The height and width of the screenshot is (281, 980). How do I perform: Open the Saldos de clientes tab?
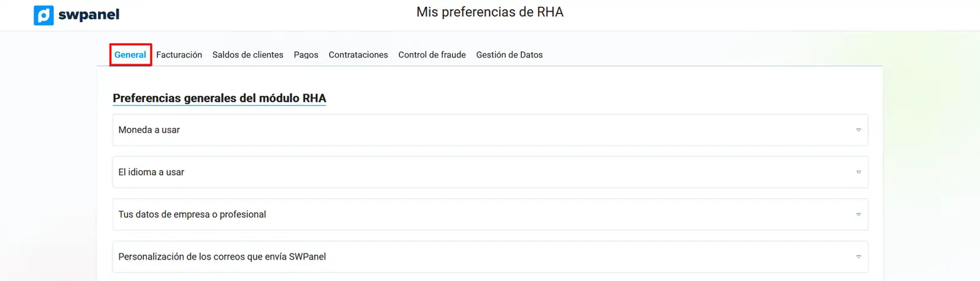point(247,54)
